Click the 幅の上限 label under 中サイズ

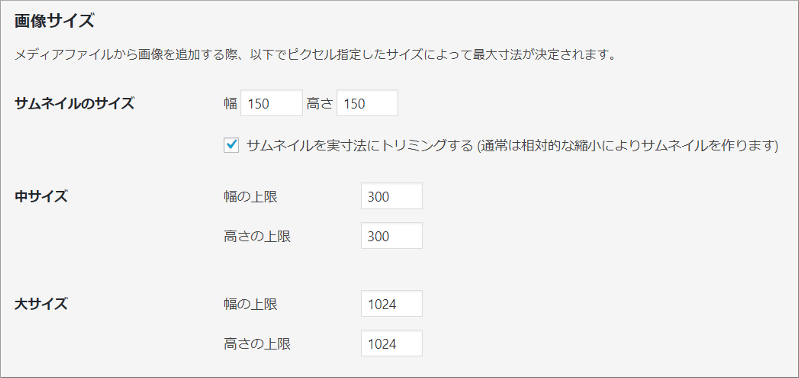pos(250,197)
